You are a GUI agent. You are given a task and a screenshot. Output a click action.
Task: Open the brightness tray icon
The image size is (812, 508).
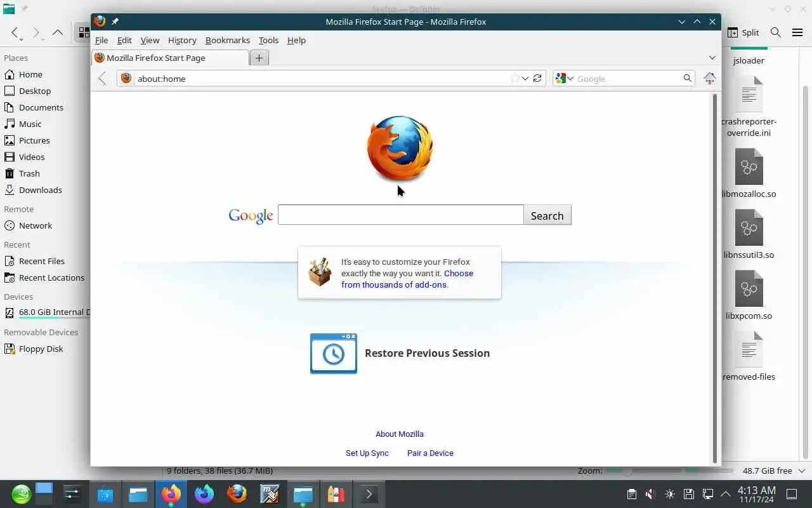pyautogui.click(x=670, y=494)
